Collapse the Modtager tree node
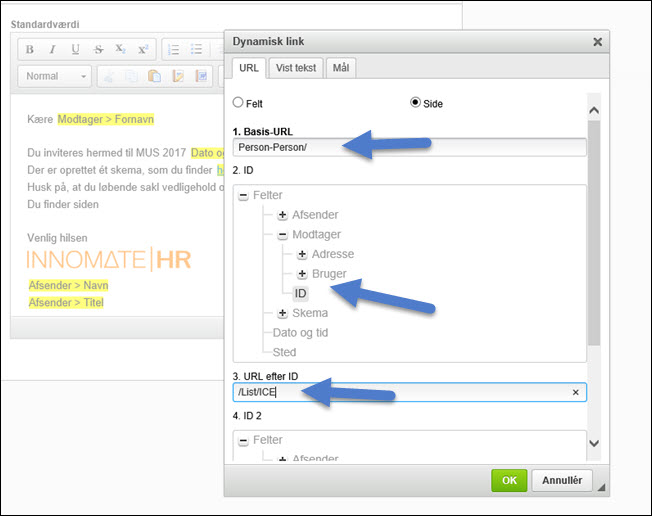652x516 pixels. coord(283,235)
